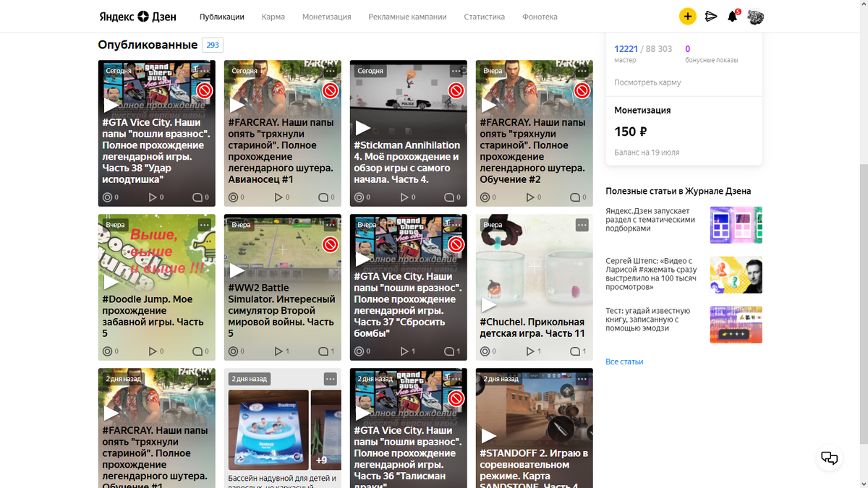Screen dimensions: 868x488
Task: Open the Фонотека tab
Action: tap(540, 17)
